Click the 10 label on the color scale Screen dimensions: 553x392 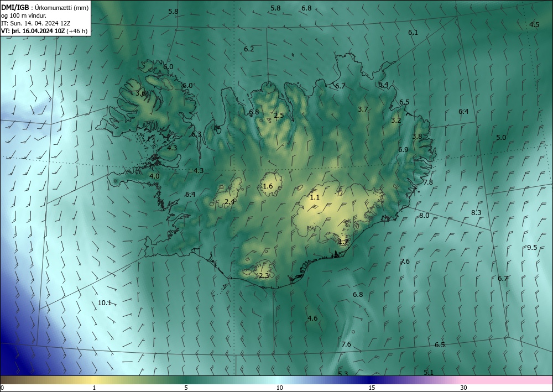[280, 388]
